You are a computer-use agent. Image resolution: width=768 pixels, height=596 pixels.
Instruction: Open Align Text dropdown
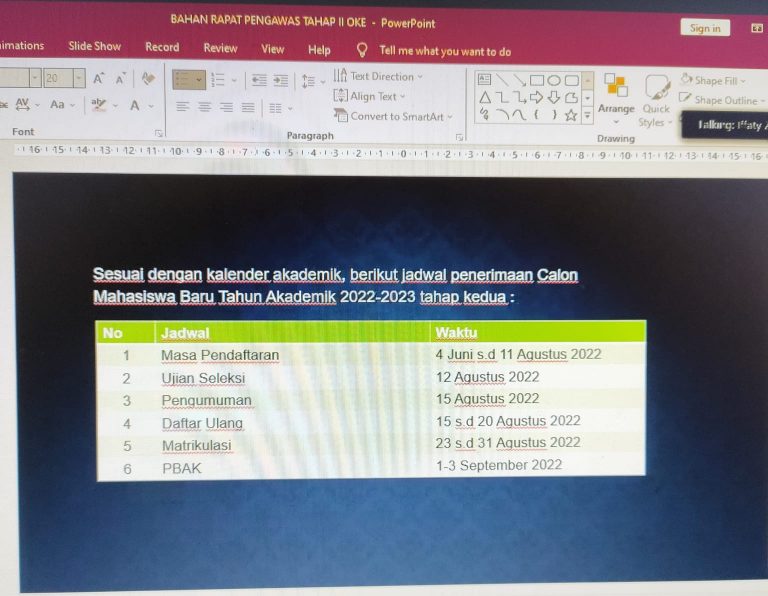369,96
